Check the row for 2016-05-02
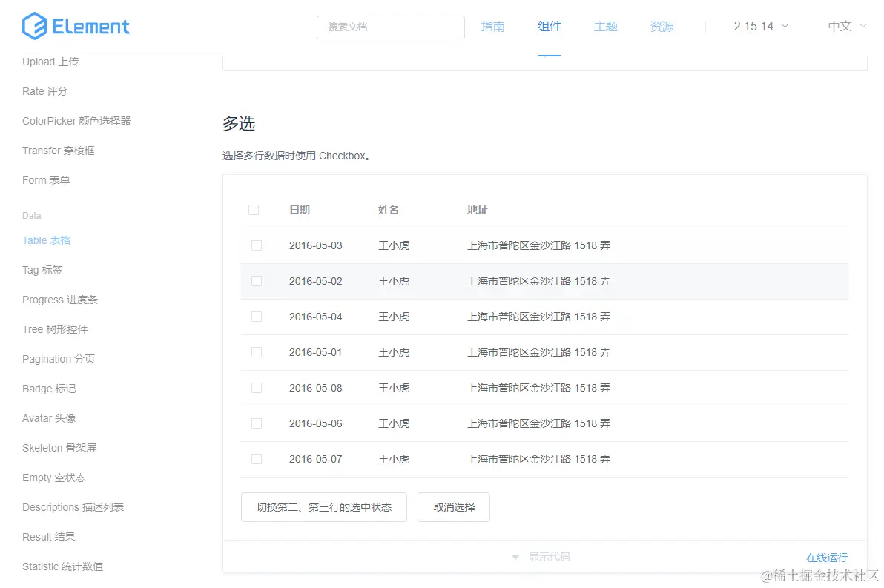This screenshot has height=588, width=884. point(257,281)
